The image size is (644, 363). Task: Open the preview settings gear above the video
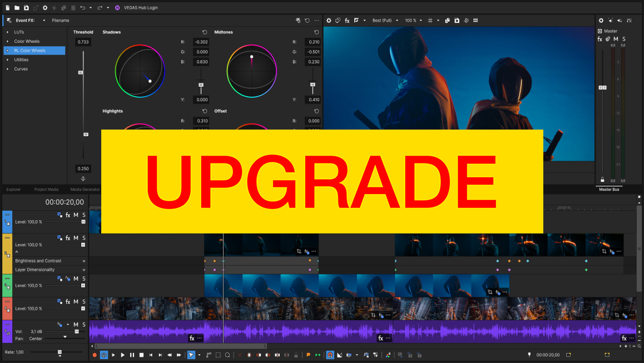(329, 20)
